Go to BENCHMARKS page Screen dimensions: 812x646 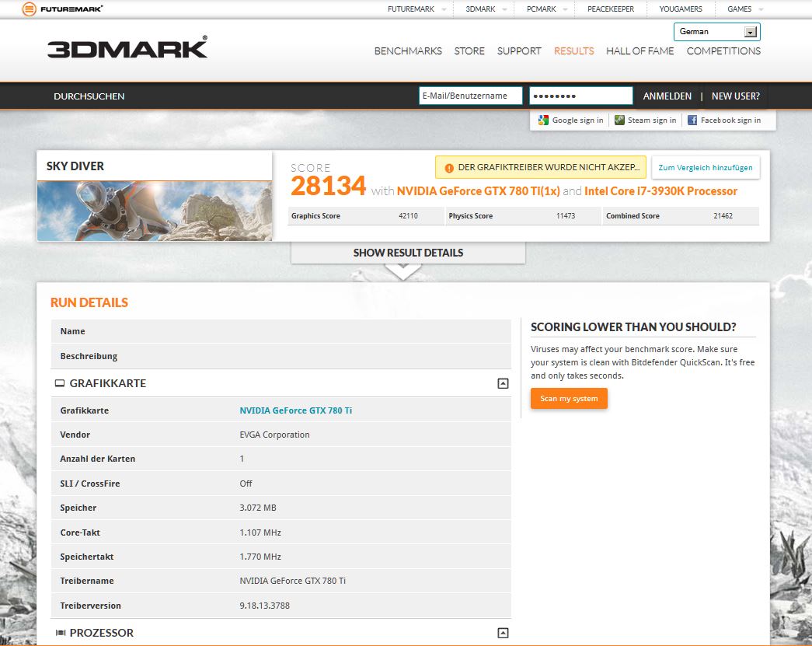[x=408, y=51]
